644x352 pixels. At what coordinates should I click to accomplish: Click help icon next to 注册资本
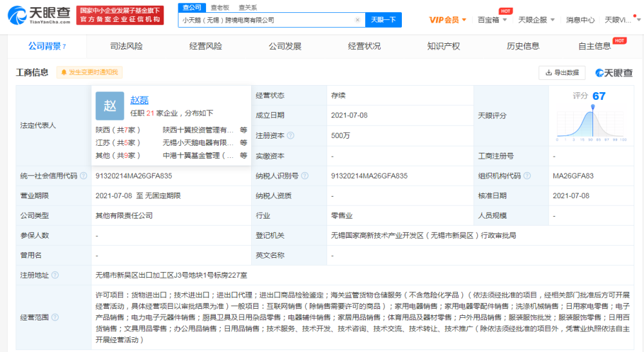(290, 136)
